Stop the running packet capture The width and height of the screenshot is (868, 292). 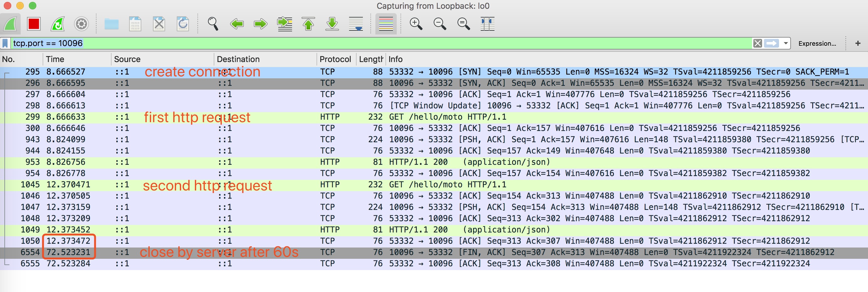click(x=34, y=24)
